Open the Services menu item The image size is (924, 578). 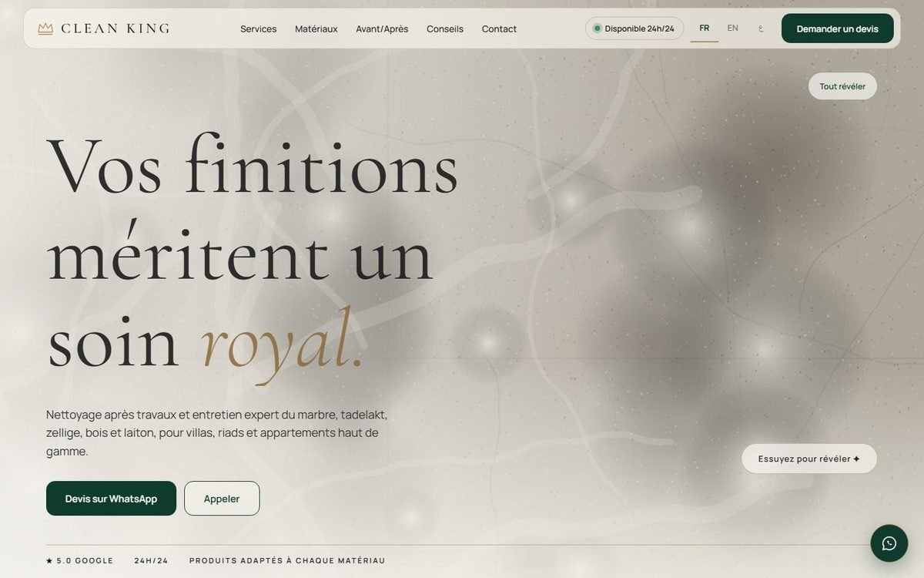[x=258, y=29]
